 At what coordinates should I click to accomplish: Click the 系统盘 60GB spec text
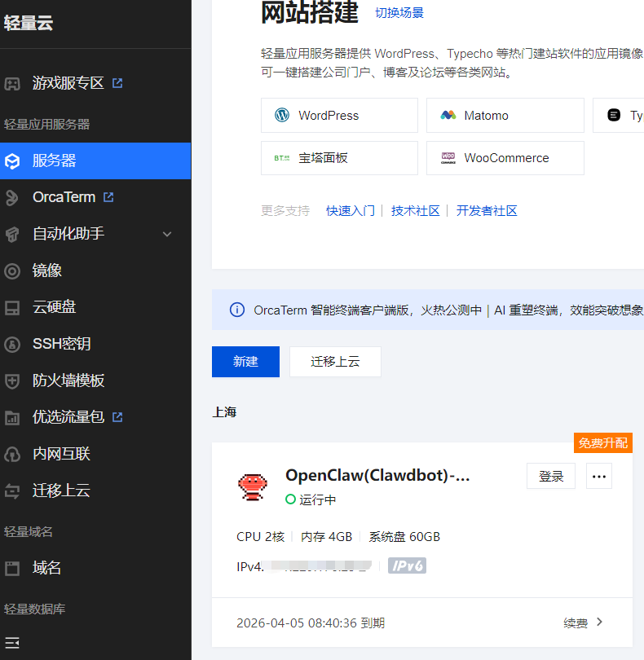[404, 537]
